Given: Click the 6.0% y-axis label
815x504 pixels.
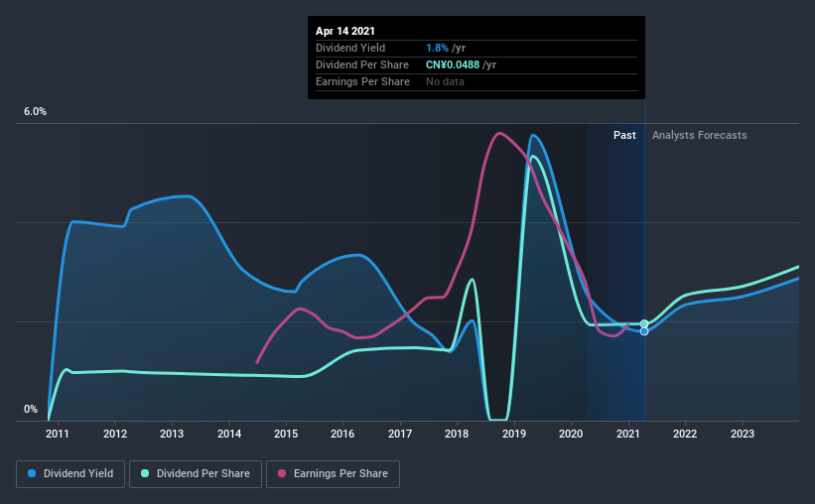Looking at the screenshot, I should pos(35,112).
